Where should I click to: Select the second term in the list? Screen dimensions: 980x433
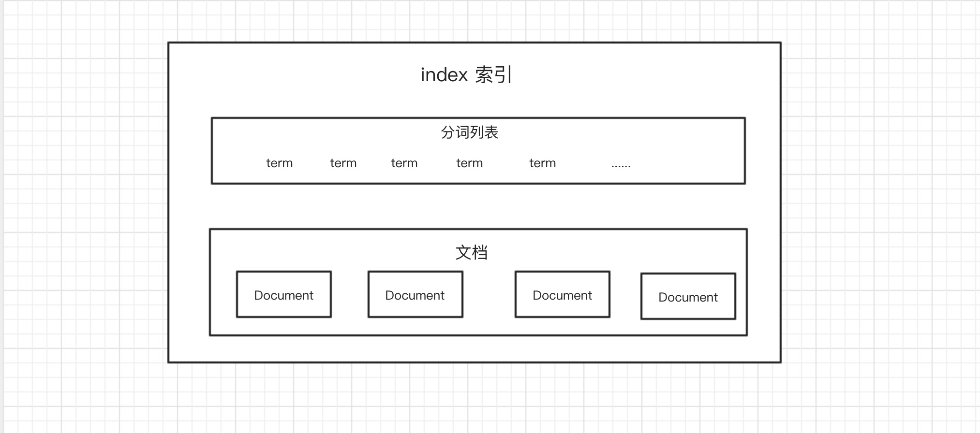(x=343, y=163)
